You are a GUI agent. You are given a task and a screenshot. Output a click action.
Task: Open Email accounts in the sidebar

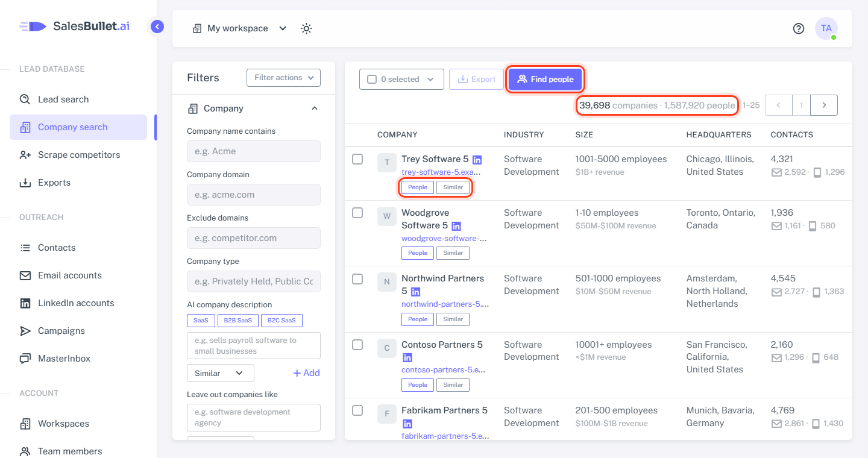click(78, 275)
